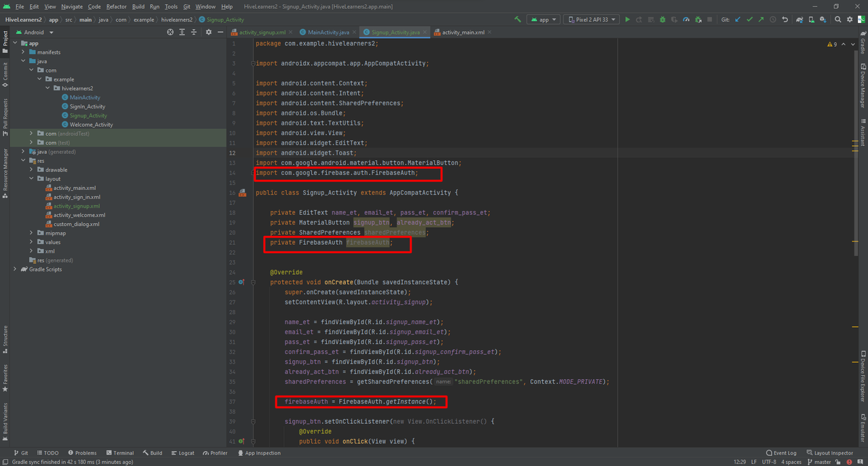This screenshot has width=868, height=466.
Task: Toggle the Pull Requests side tab
Action: point(5,117)
